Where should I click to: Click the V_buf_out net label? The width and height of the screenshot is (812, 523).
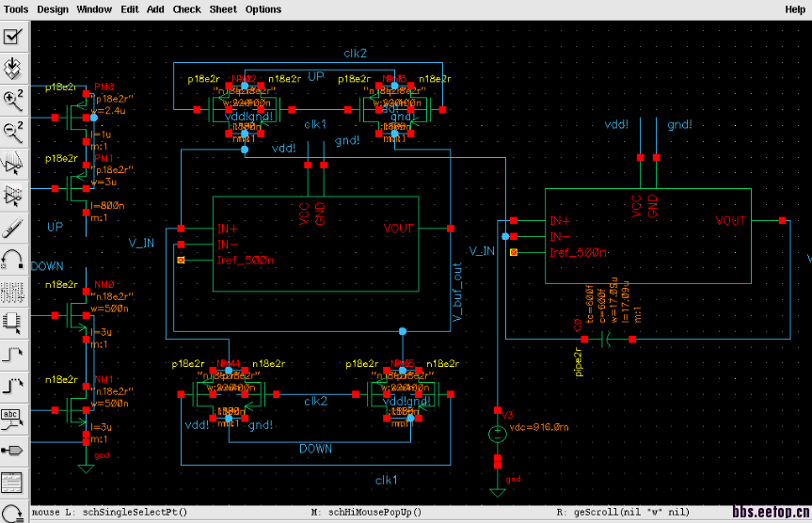coord(457,292)
